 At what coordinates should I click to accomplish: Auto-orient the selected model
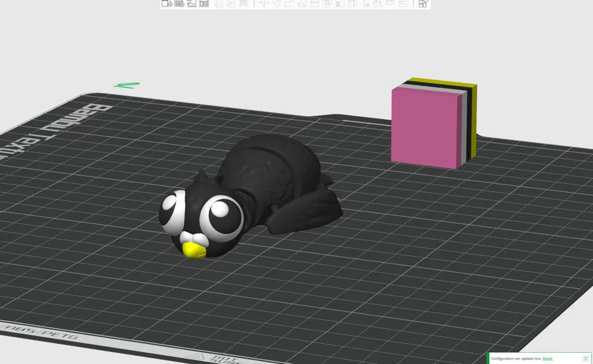192,4
